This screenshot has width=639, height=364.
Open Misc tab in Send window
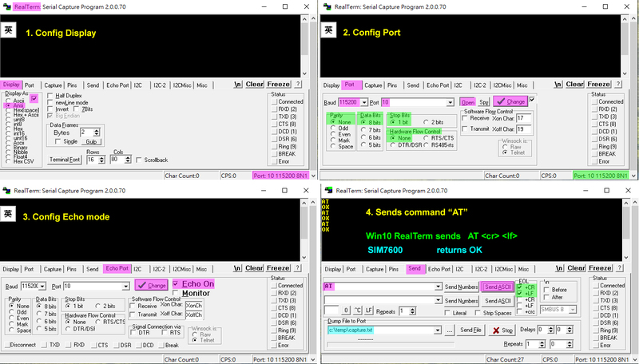pos(524,269)
